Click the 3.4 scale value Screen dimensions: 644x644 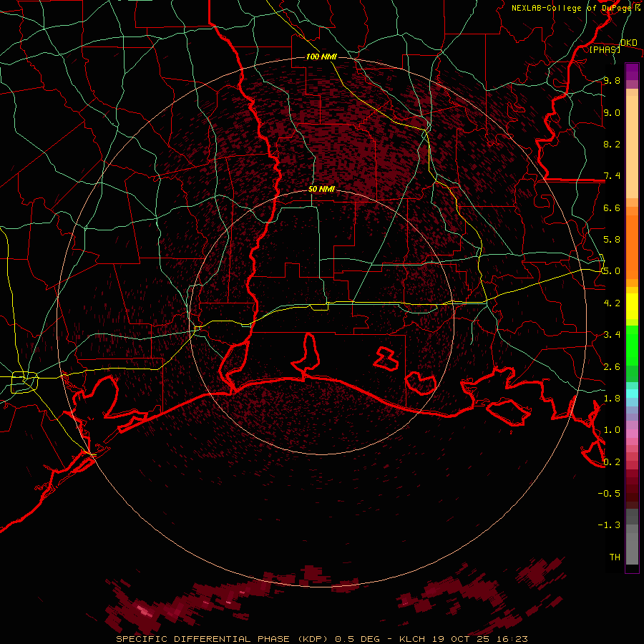(x=612, y=335)
